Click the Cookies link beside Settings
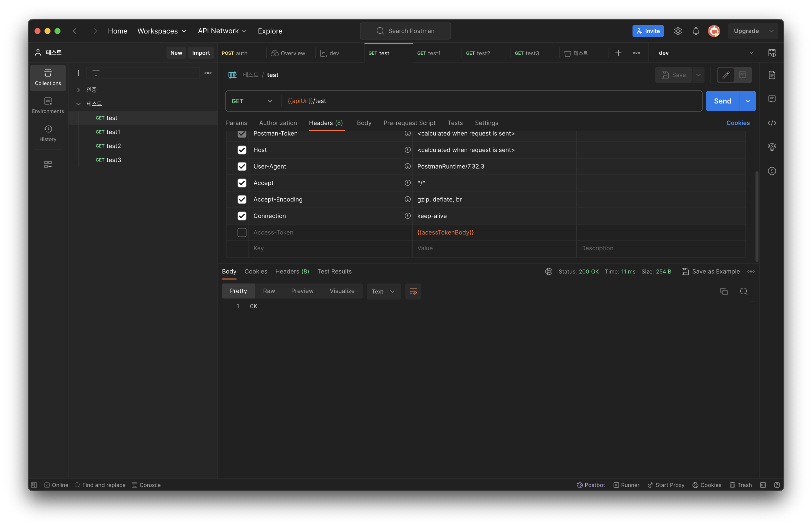 click(737, 123)
